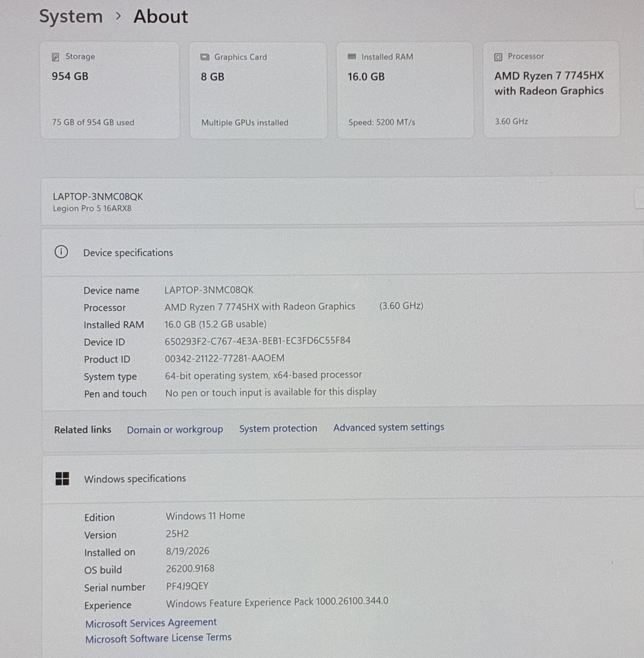
Task: Select Windows Feature Experience Pack text
Action: tap(277, 602)
